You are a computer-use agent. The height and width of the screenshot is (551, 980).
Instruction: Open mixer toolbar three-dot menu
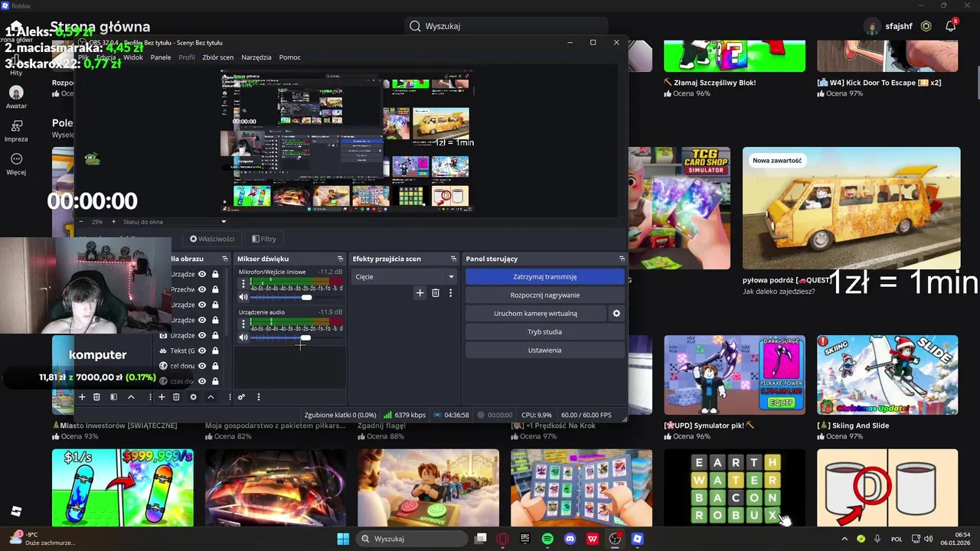click(258, 397)
